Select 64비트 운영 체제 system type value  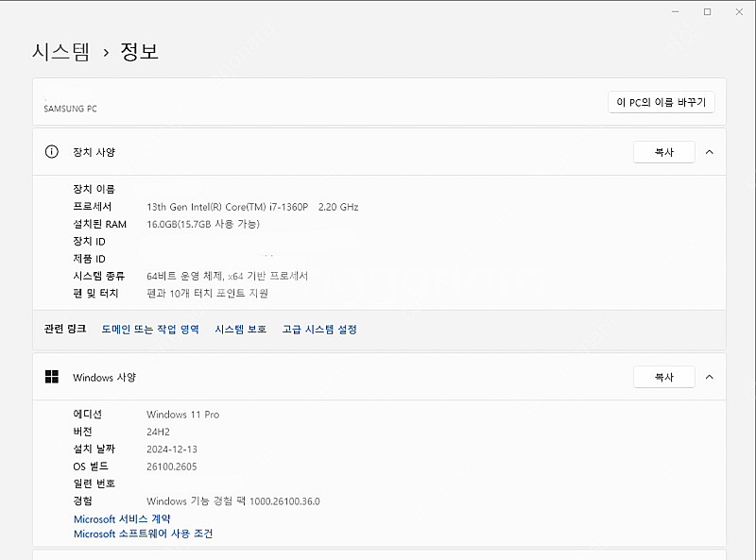(x=227, y=276)
